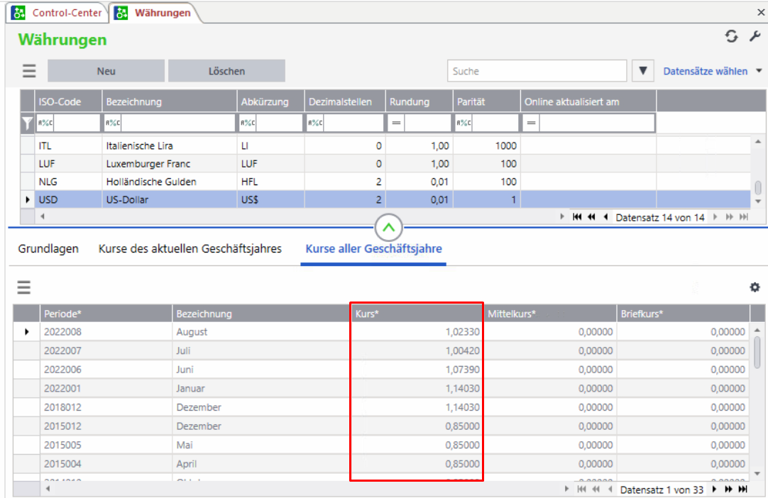Jump to last record in Kurse grid navigator
The image size is (768, 498).
[x=743, y=489]
